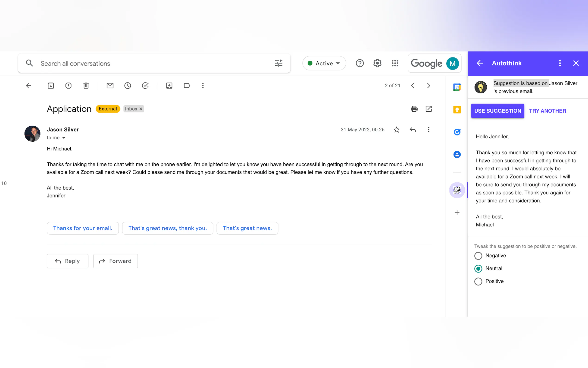The image size is (588, 368).
Task: Print the Application email
Action: coord(414,109)
